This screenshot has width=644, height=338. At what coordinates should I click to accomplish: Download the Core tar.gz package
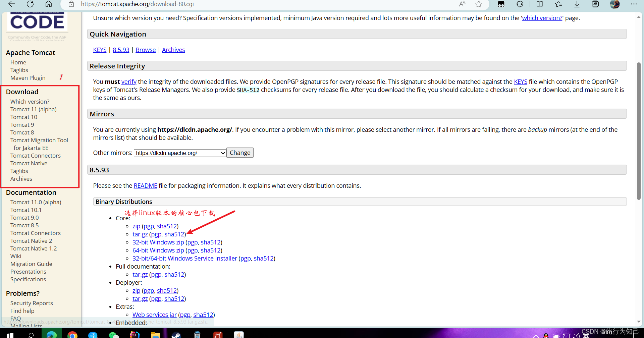coord(140,234)
